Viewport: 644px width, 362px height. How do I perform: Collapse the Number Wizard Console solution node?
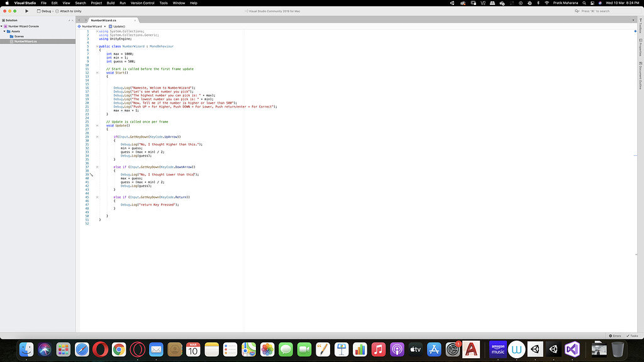3,26
